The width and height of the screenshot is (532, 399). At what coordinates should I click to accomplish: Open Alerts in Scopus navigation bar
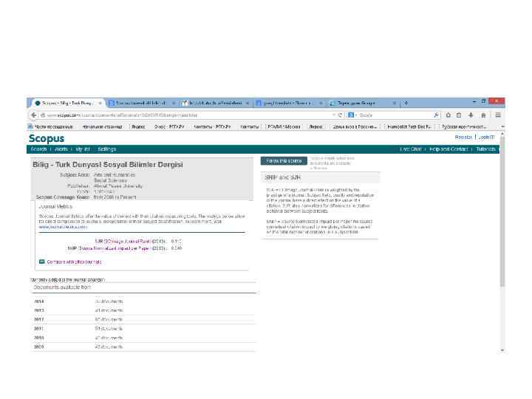(61, 149)
